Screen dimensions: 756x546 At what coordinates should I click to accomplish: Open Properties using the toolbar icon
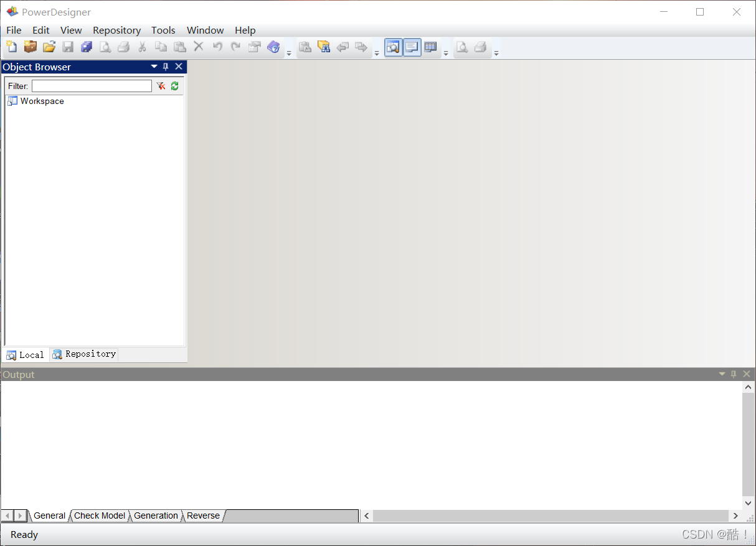(x=254, y=47)
